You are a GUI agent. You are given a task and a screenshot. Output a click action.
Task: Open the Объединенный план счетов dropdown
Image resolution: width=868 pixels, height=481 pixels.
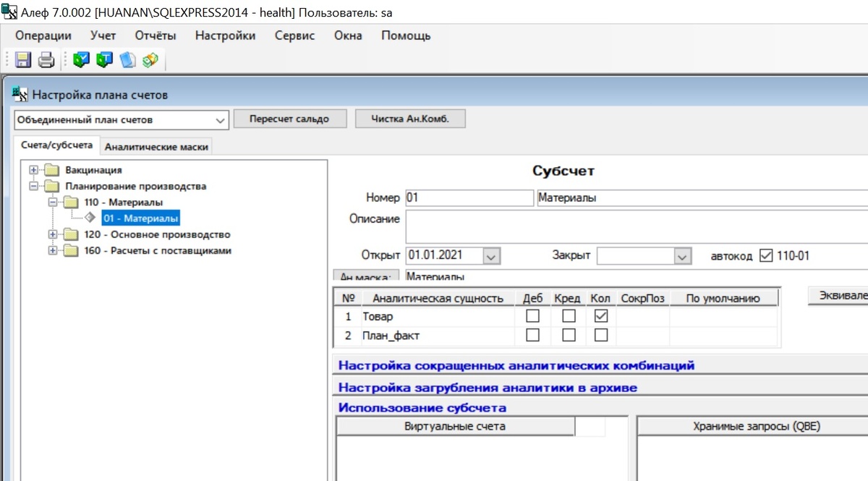tap(221, 119)
